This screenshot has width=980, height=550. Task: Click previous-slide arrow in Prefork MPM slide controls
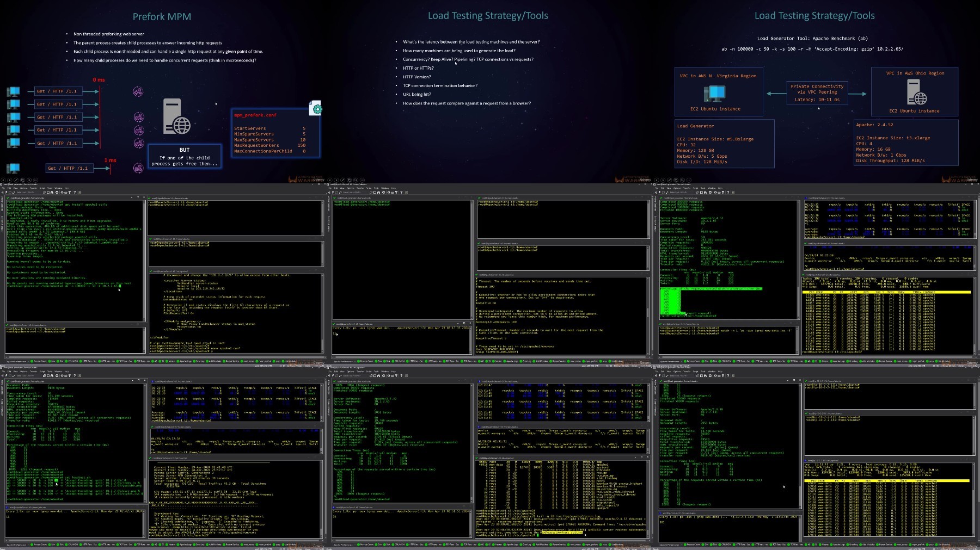tap(3, 180)
